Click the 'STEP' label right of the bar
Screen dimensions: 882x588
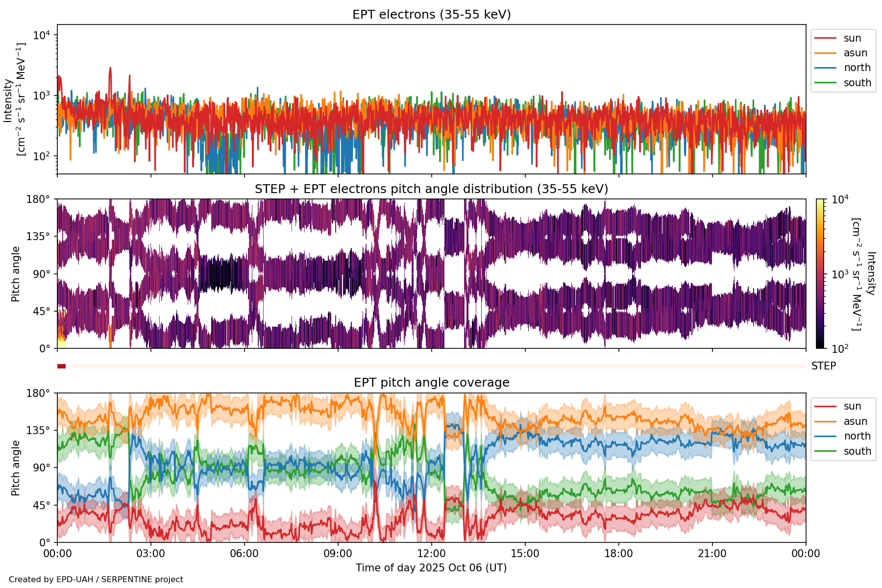pyautogui.click(x=823, y=366)
